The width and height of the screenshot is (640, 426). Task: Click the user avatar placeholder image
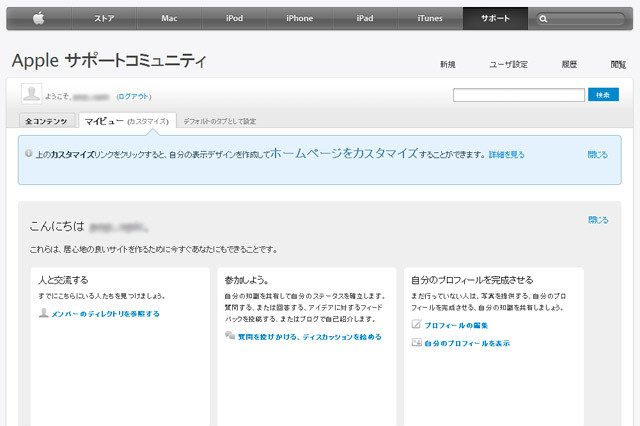tap(31, 93)
